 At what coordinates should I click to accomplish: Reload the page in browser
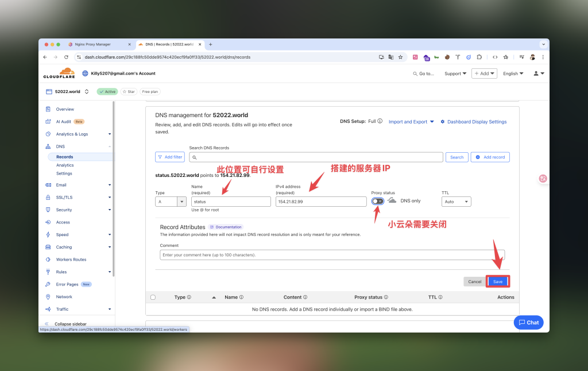pyautogui.click(x=66, y=57)
